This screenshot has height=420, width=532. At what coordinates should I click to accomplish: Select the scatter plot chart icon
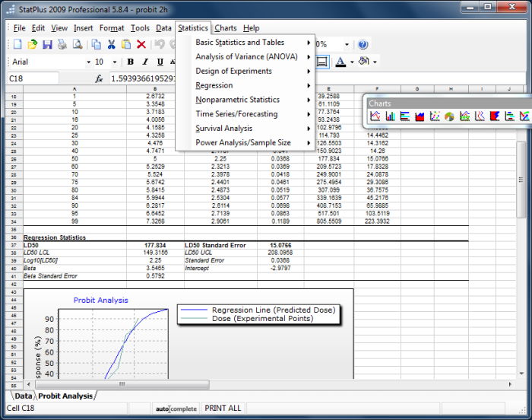[x=435, y=116]
